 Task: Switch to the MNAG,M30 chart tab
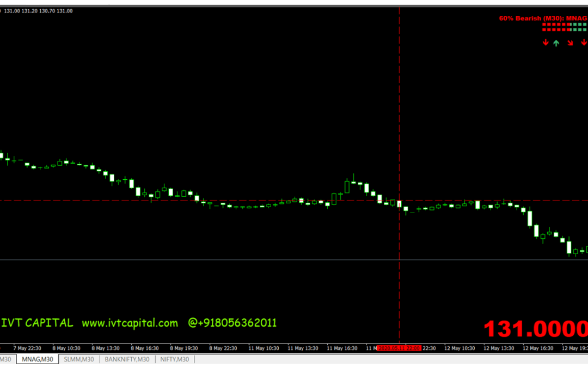pos(38,359)
